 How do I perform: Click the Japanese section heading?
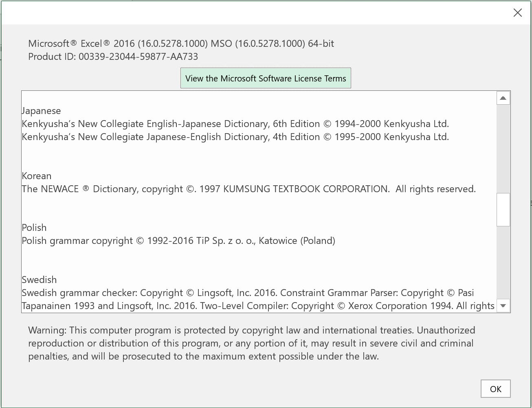point(41,110)
